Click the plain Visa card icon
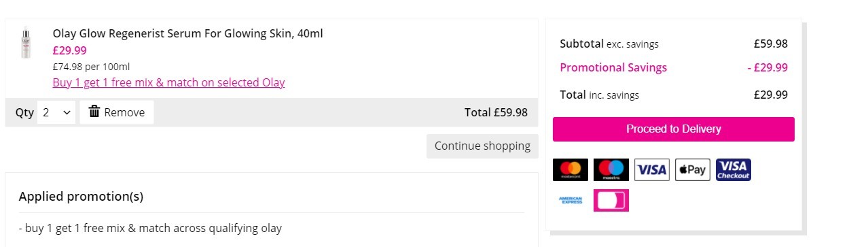The height and width of the screenshot is (247, 868). coord(652,170)
